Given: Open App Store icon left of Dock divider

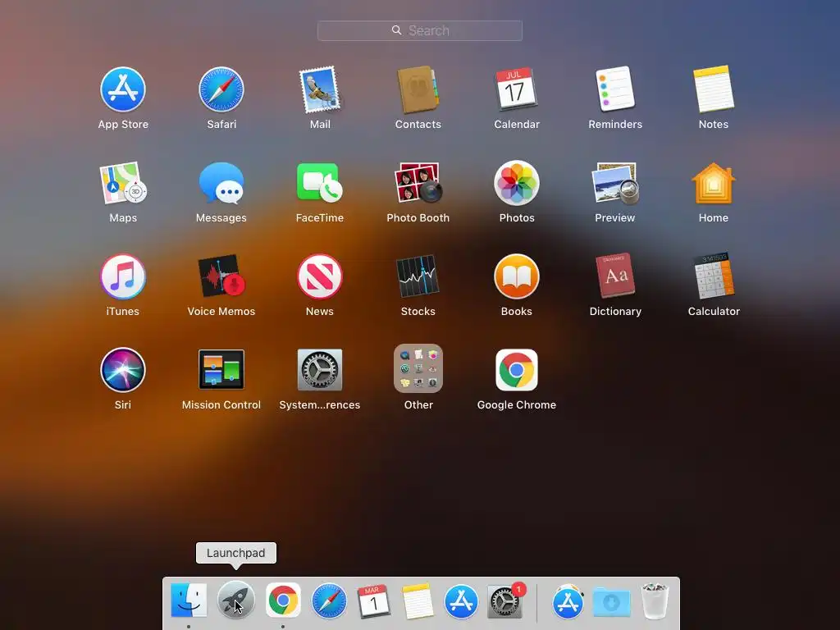Looking at the screenshot, I should [x=461, y=601].
